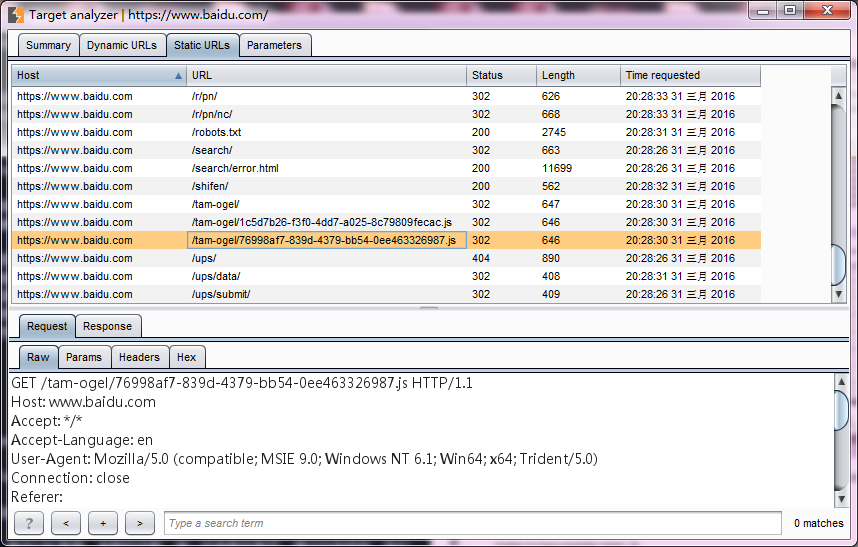Click the search term input field
The height and width of the screenshot is (547, 858).
pos(472,523)
